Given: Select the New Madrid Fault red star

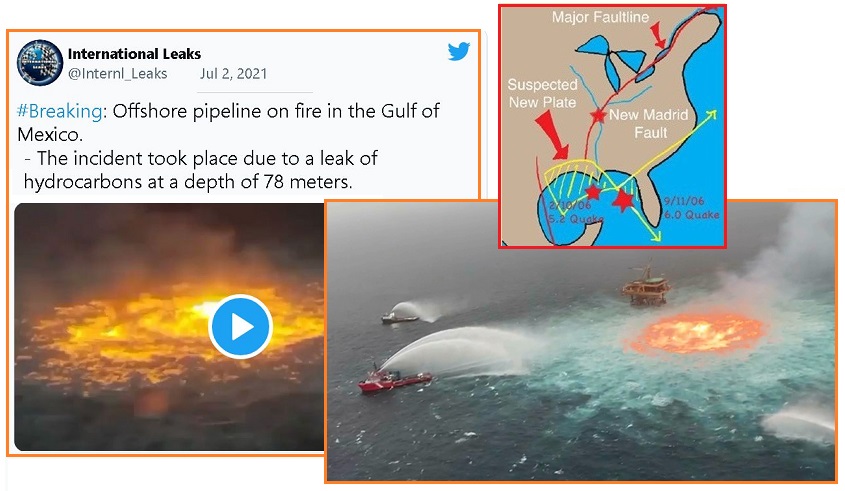Looking at the screenshot, I should click(x=598, y=115).
